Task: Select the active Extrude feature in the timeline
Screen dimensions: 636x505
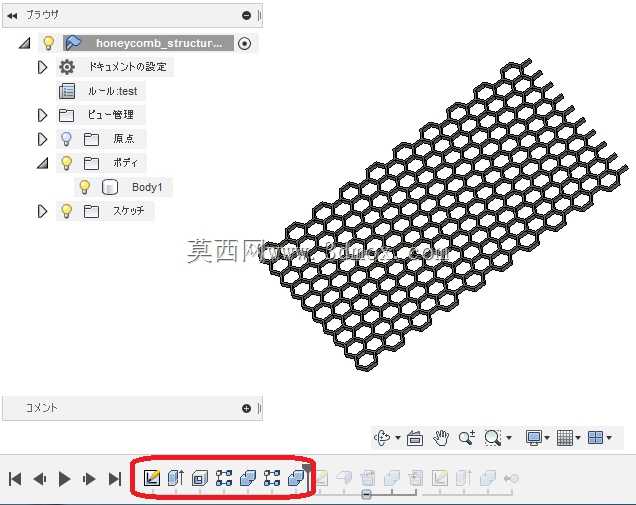Action: (176, 478)
